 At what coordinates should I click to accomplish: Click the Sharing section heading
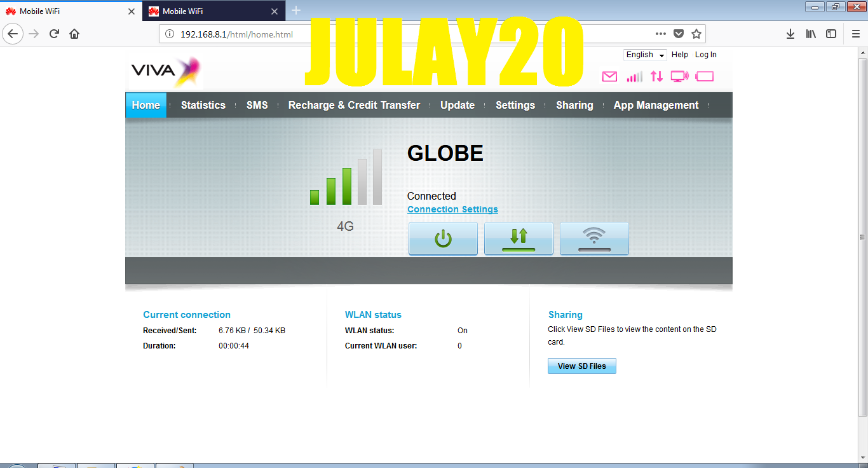click(x=566, y=314)
